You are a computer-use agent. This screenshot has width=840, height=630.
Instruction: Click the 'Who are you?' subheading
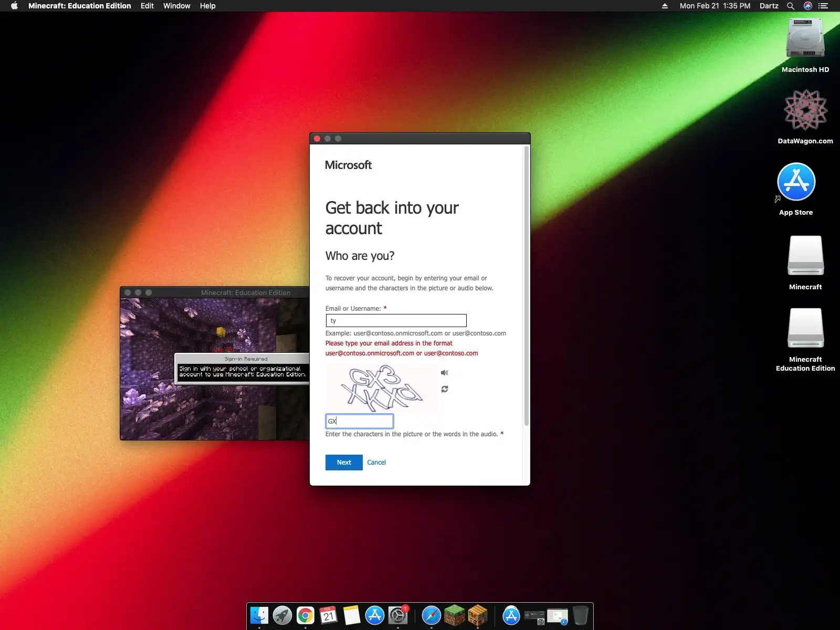pos(360,256)
